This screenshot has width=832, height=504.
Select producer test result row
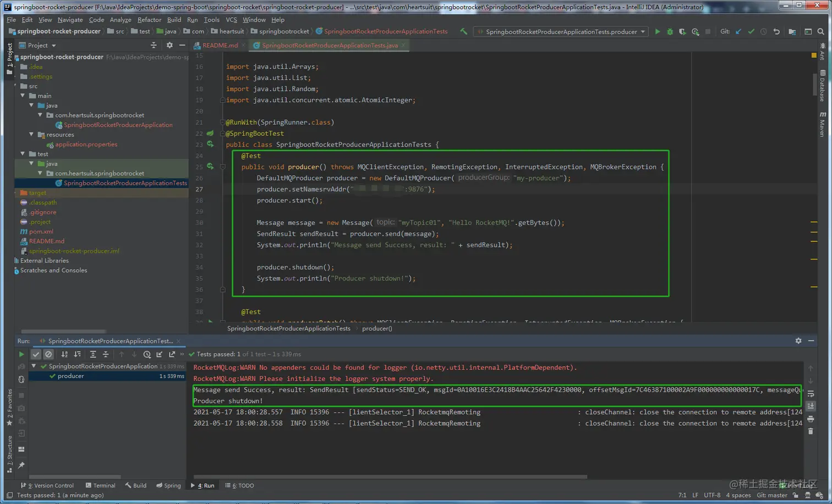(x=107, y=376)
